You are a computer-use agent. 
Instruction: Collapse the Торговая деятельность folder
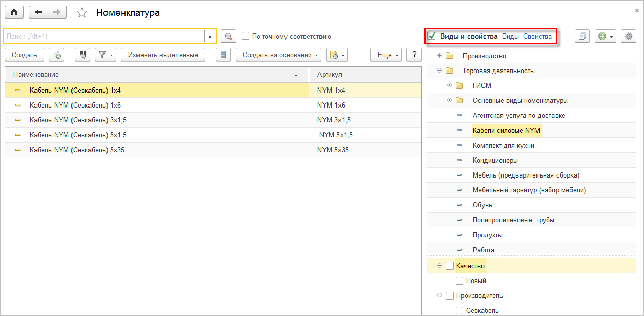point(439,71)
